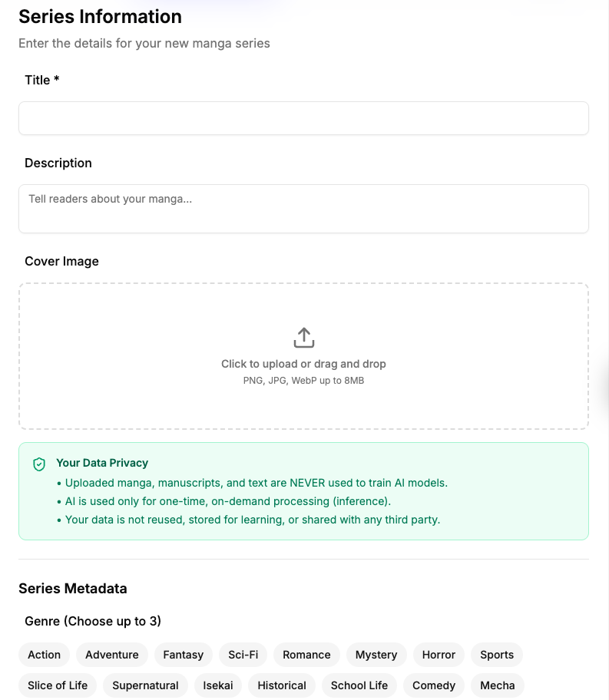This screenshot has width=609, height=700.
Task: Click the cover image upload drop zone
Action: coord(304,355)
